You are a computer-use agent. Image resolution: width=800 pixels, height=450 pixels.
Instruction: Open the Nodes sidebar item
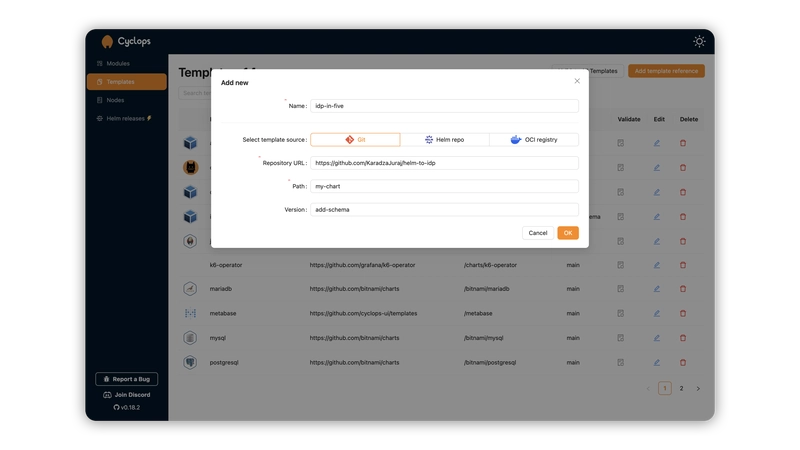pos(115,100)
